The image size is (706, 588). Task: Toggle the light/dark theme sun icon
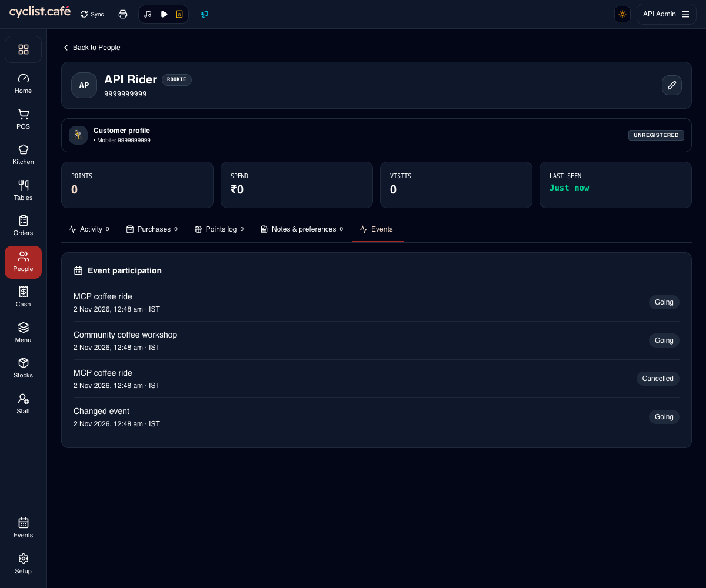(622, 14)
